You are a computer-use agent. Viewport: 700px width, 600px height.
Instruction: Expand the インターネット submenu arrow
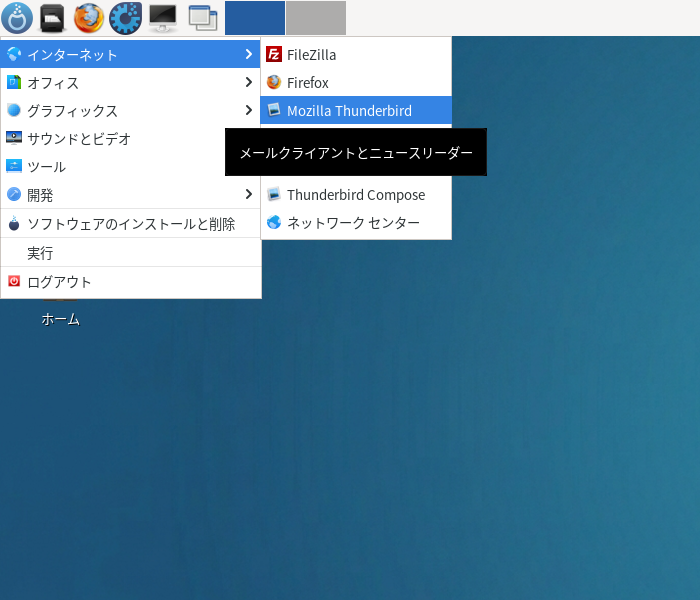click(x=249, y=54)
